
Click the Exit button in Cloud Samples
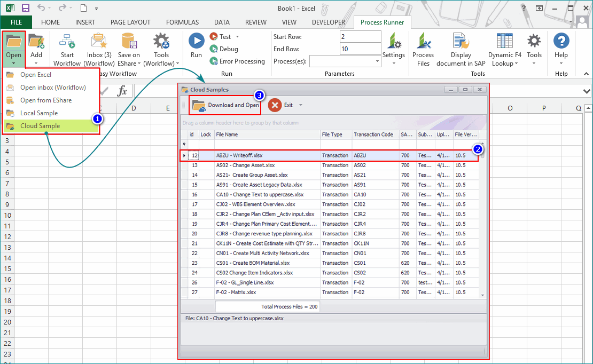[282, 105]
